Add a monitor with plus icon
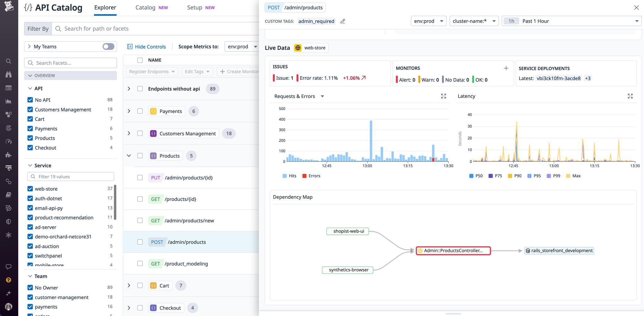Screen dimensions: 644x316 (x=506, y=68)
